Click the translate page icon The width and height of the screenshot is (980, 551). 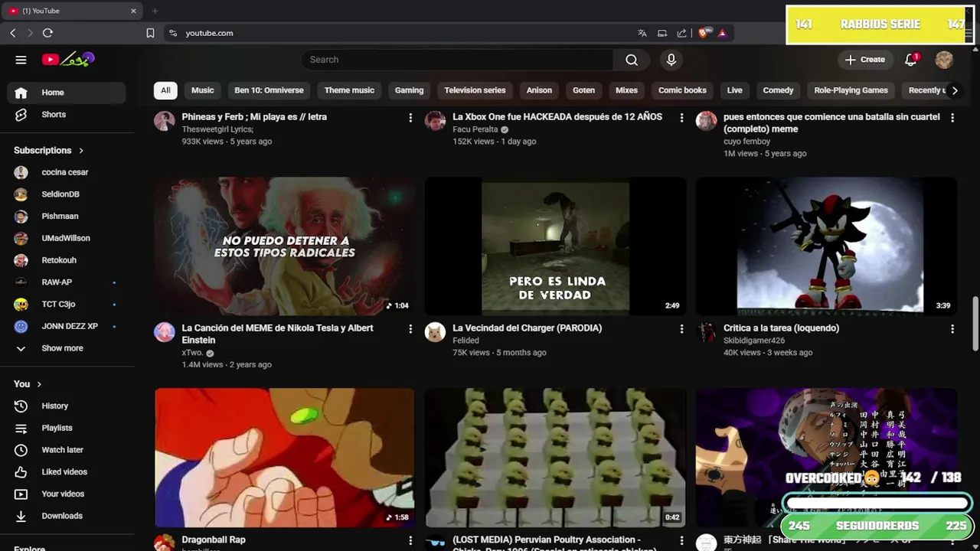(642, 33)
